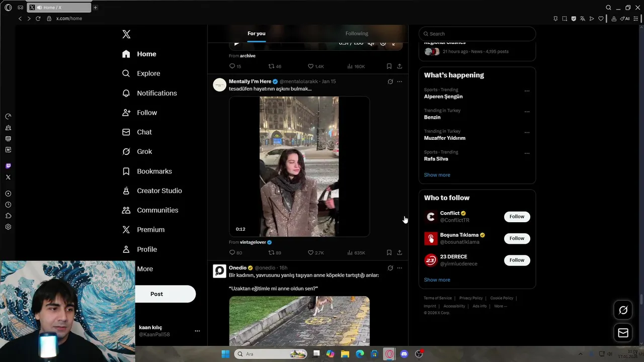
Task: Follow the Conflict account
Action: coord(517,217)
